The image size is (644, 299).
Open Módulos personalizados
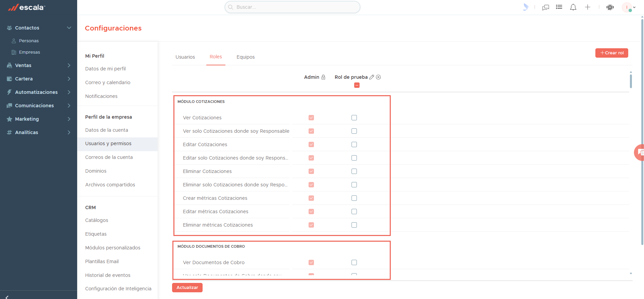pos(113,248)
